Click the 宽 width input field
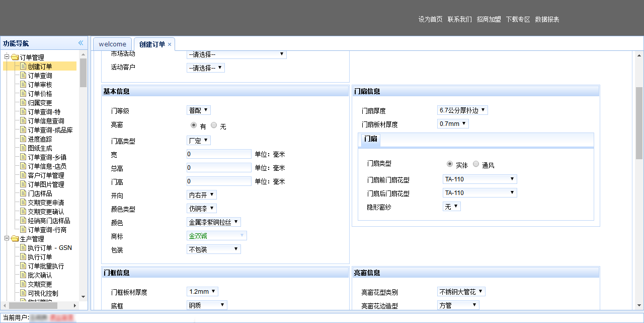Image resolution: width=644 pixels, height=323 pixels. [219, 154]
